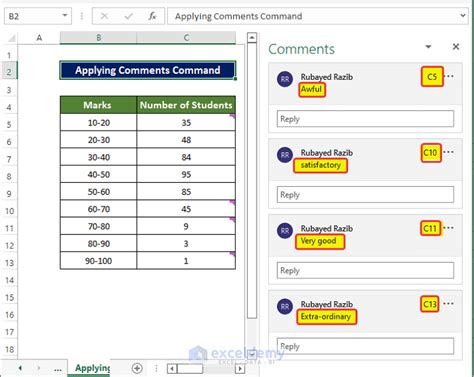Select the cell containing 84
474x377 pixels.
[186, 157]
